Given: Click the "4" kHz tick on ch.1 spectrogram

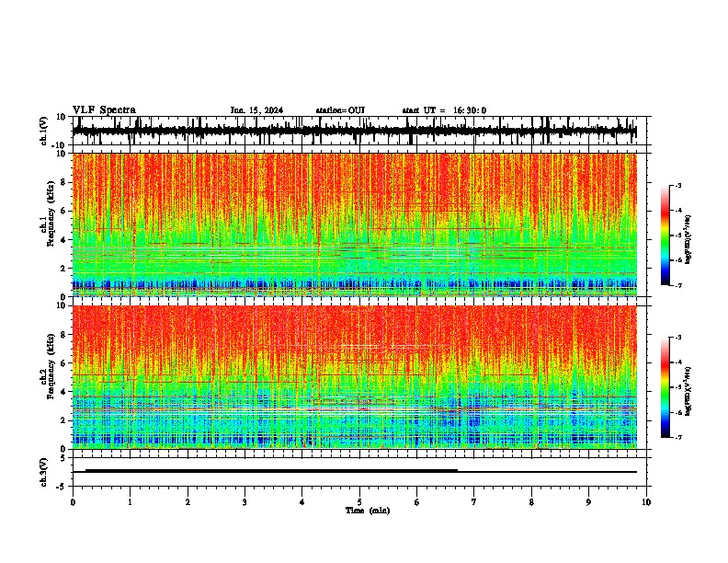Looking at the screenshot, I should tap(64, 240).
